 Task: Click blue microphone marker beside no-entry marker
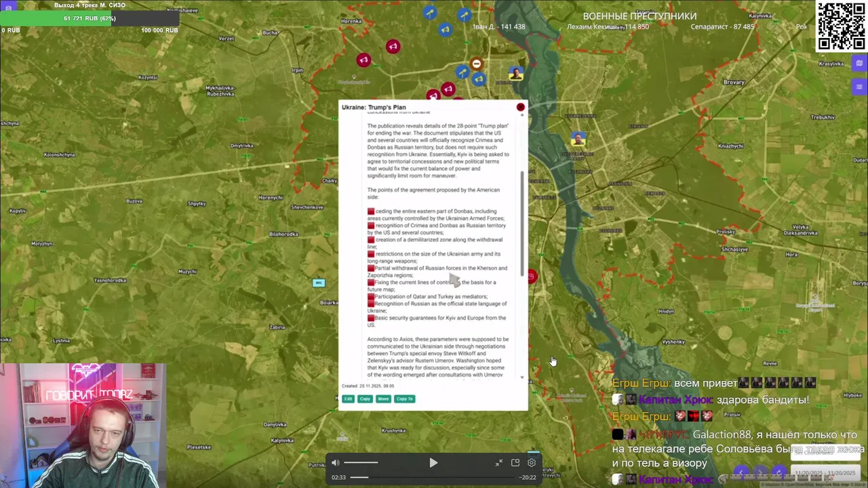(x=462, y=71)
